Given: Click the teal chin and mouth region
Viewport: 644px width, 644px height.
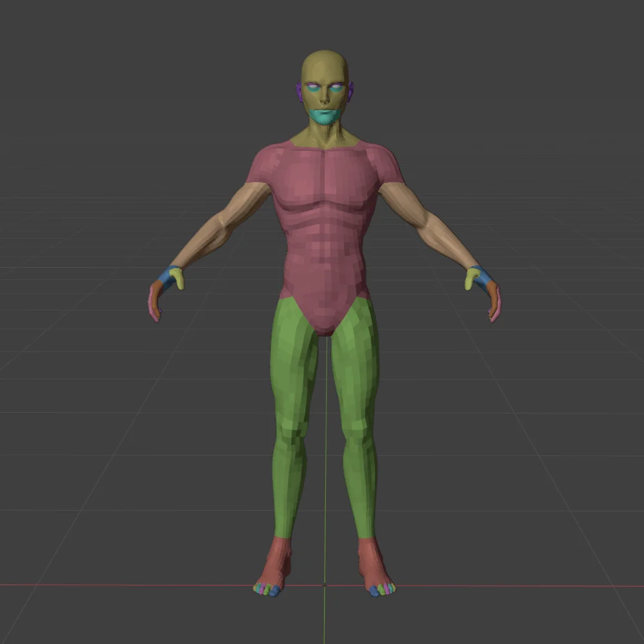Looking at the screenshot, I should click(x=323, y=116).
